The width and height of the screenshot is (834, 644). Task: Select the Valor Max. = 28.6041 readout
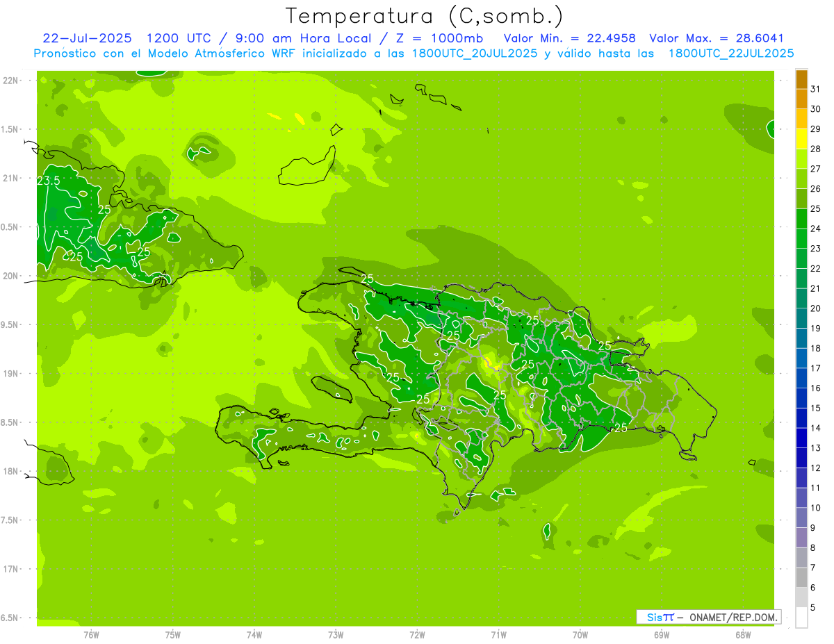click(x=716, y=38)
